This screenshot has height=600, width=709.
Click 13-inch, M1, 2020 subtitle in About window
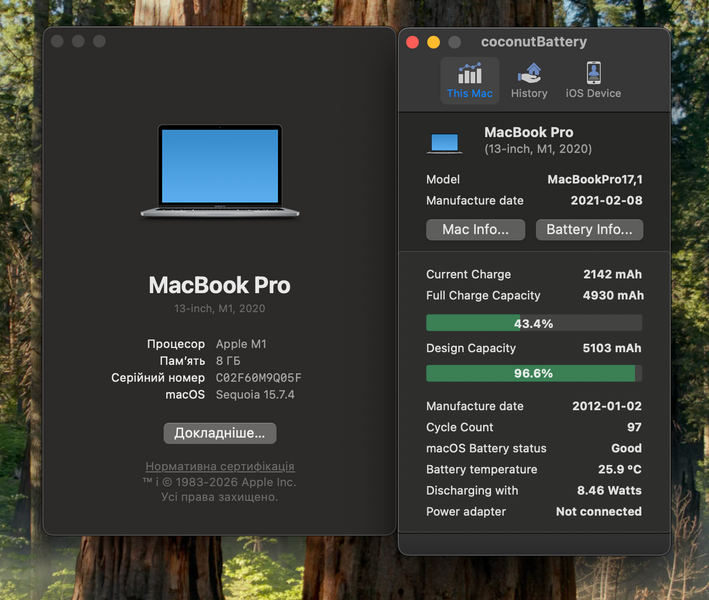click(x=220, y=308)
